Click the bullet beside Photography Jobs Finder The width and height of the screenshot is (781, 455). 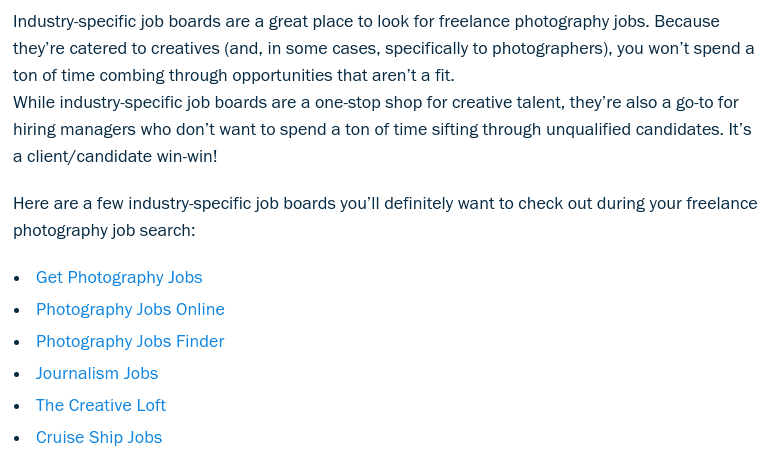pyautogui.click(x=17, y=342)
